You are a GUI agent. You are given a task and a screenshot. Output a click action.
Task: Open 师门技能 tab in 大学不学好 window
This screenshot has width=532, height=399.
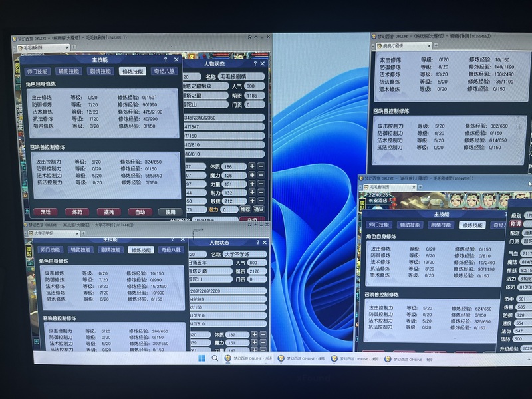point(50,250)
